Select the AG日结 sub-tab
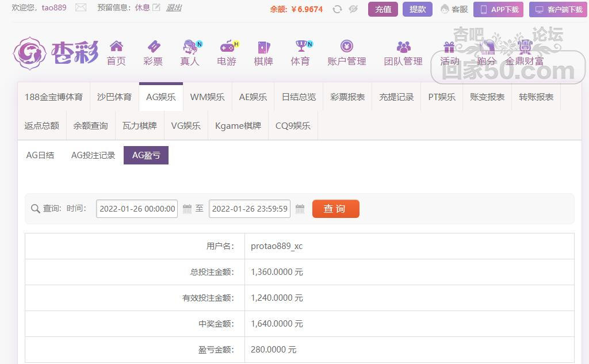The height and width of the screenshot is (364, 589). pos(40,155)
